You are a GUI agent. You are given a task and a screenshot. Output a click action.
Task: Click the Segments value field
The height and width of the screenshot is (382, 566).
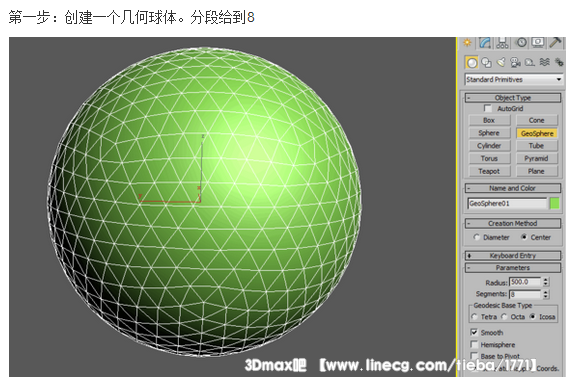525,294
